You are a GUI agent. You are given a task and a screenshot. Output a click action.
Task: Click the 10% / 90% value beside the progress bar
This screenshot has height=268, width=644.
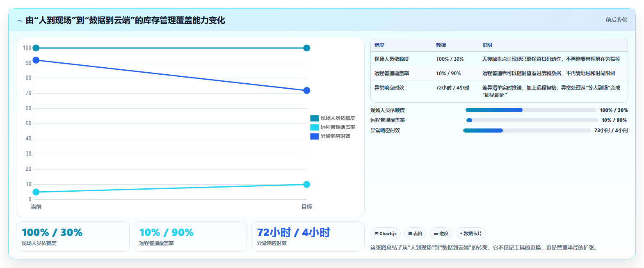(614, 120)
